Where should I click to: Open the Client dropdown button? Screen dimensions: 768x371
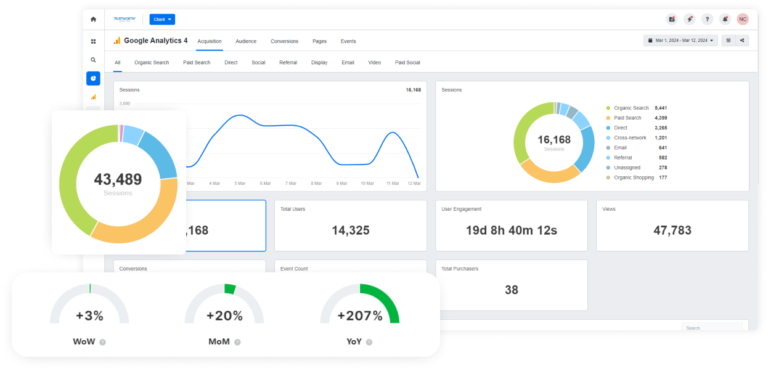162,19
